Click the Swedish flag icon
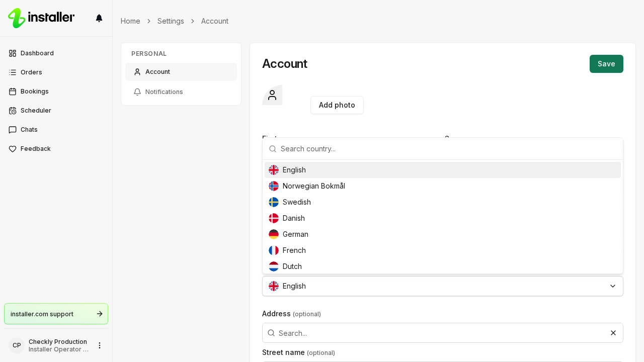Screen dimensions: 644x362 [274, 202]
